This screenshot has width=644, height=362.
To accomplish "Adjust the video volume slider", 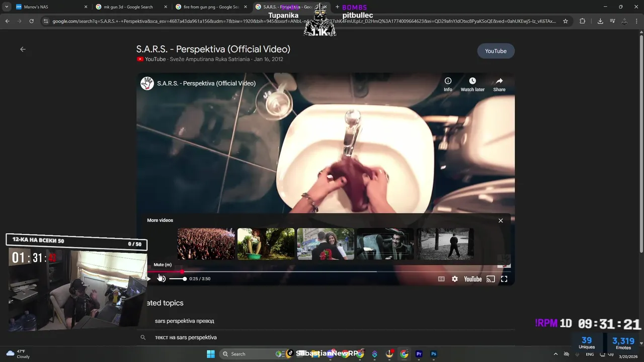I will tap(178, 279).
